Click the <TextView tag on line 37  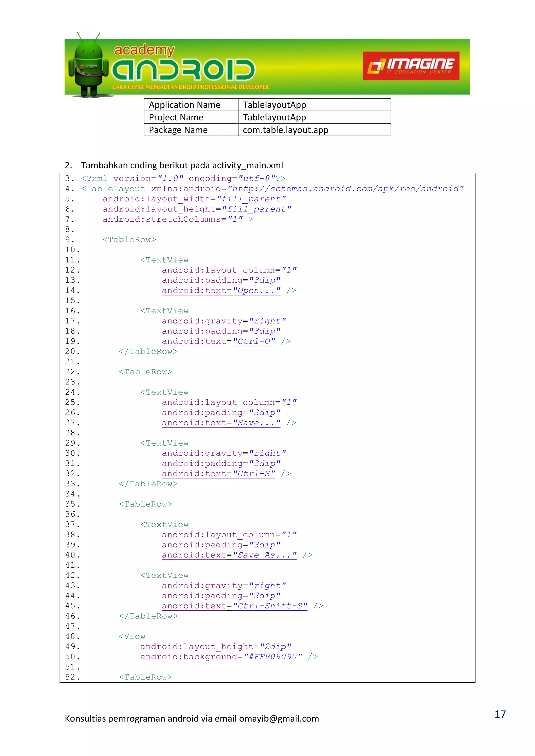(164, 524)
